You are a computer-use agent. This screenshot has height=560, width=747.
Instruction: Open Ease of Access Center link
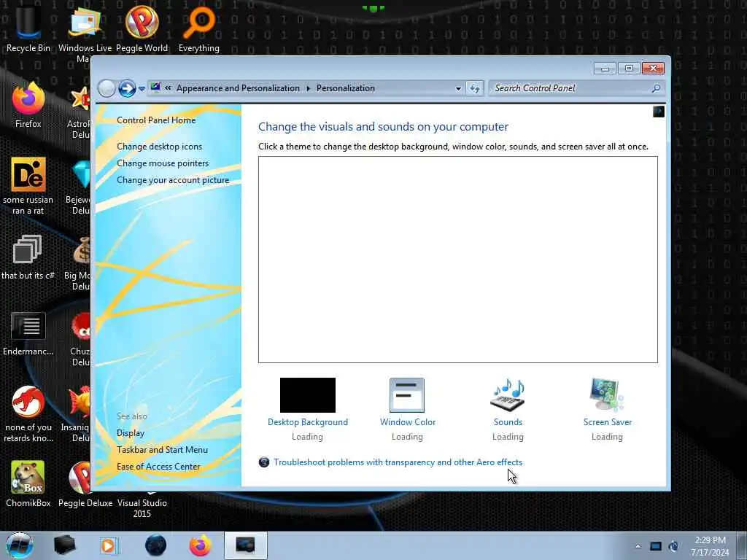[x=158, y=467]
